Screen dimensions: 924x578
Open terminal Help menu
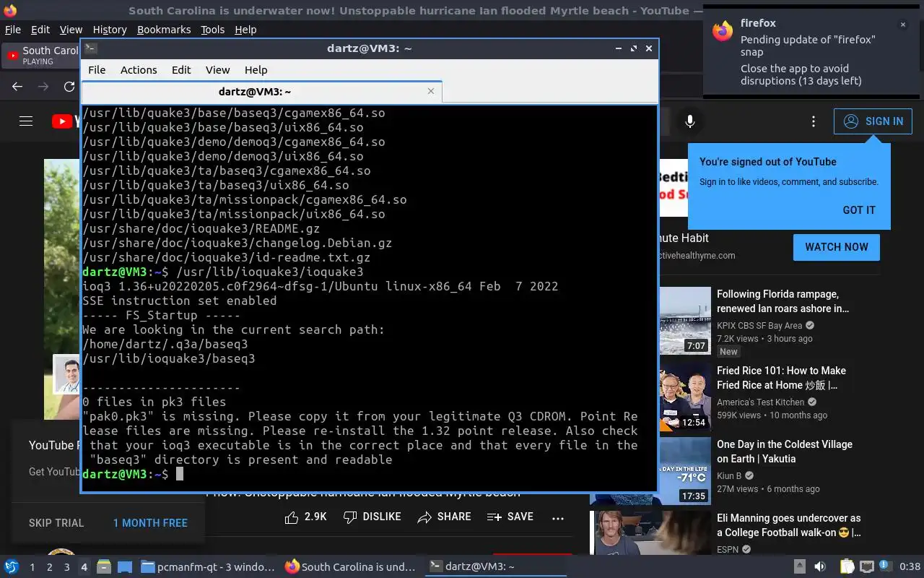(256, 70)
